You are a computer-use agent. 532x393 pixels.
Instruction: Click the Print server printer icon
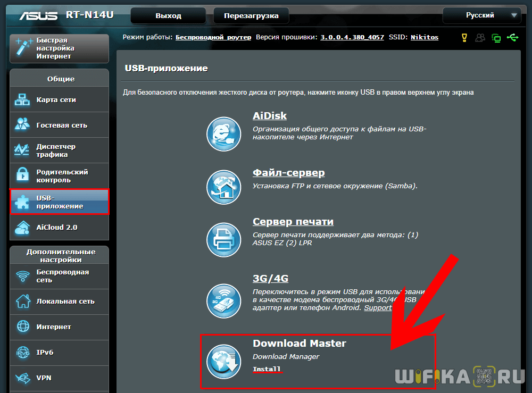(223, 240)
